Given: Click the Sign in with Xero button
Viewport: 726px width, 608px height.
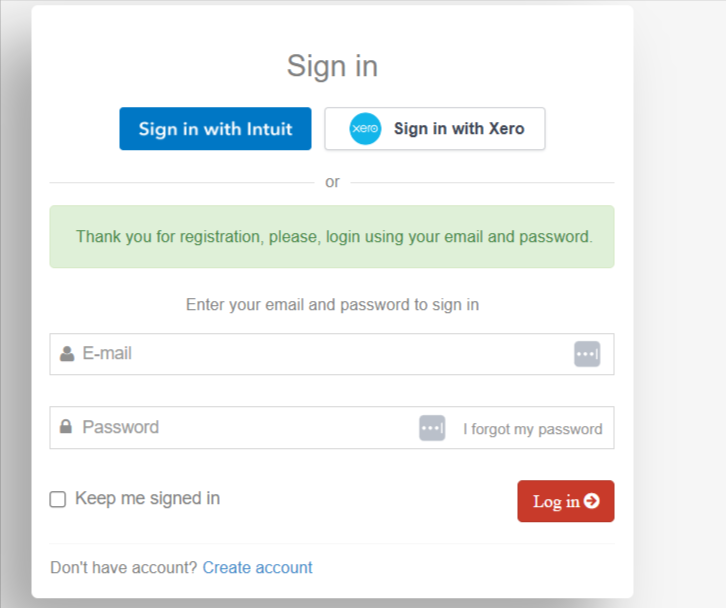Looking at the screenshot, I should 435,129.
